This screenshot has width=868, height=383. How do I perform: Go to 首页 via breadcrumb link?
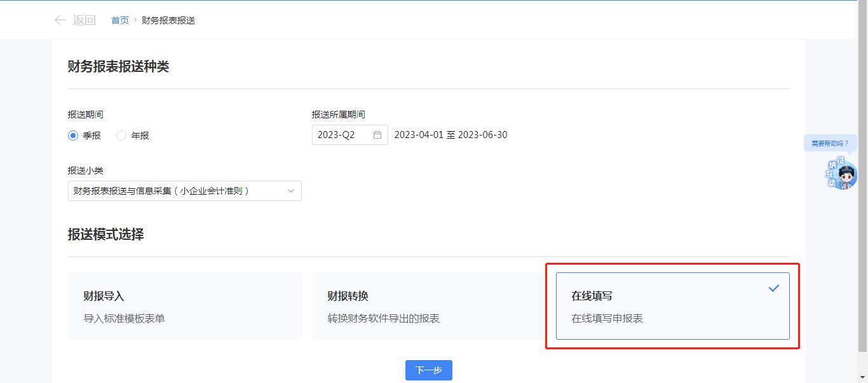click(x=120, y=20)
